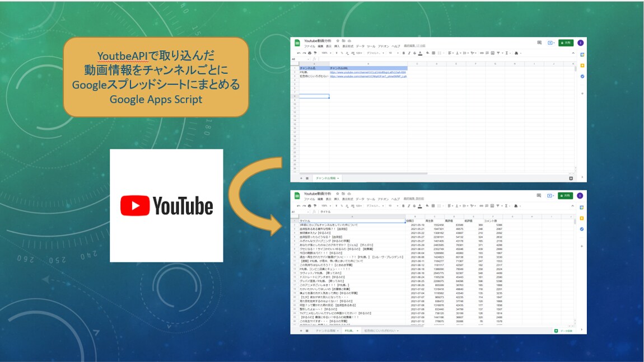Select the チャンネル情報 sheet tab in upper spreadsheet
644x362 pixels.
(x=326, y=178)
